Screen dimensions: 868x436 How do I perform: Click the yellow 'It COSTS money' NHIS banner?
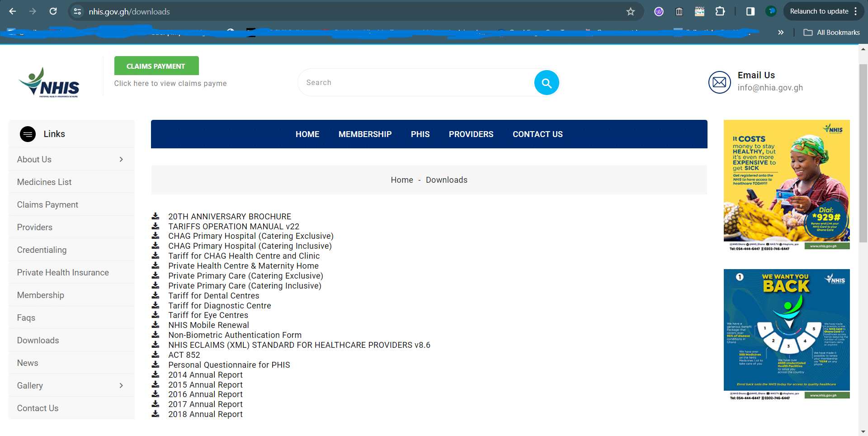(787, 185)
